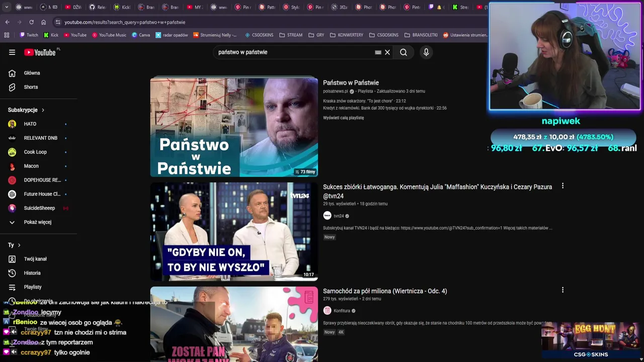Open YouTube bookmark in bookmarks bar
Viewport: 644px width, 362px height.
(75, 35)
